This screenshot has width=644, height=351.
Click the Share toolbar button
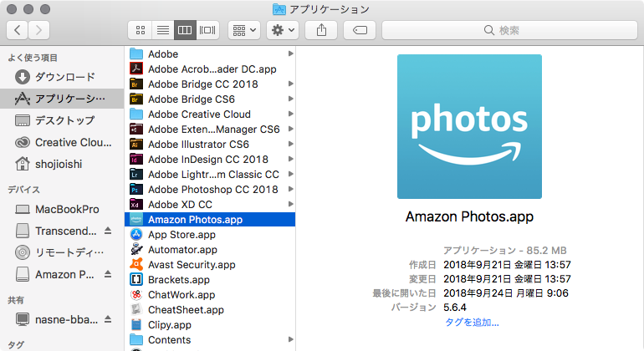tap(322, 30)
